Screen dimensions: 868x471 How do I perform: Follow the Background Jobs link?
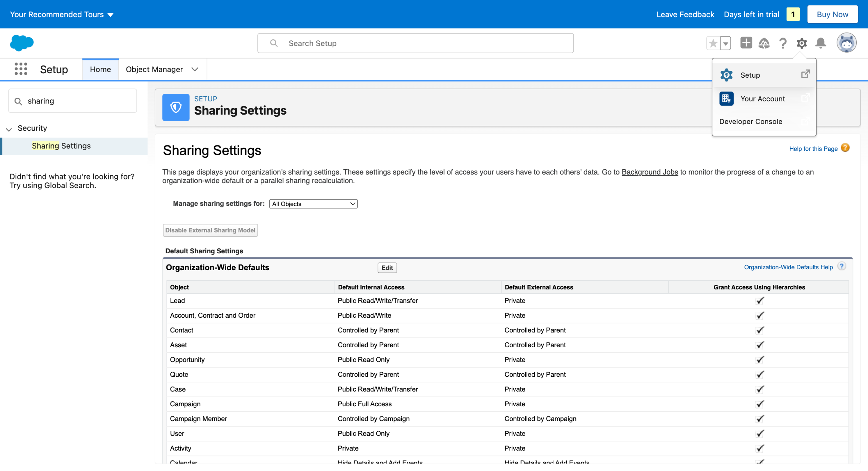tap(650, 172)
